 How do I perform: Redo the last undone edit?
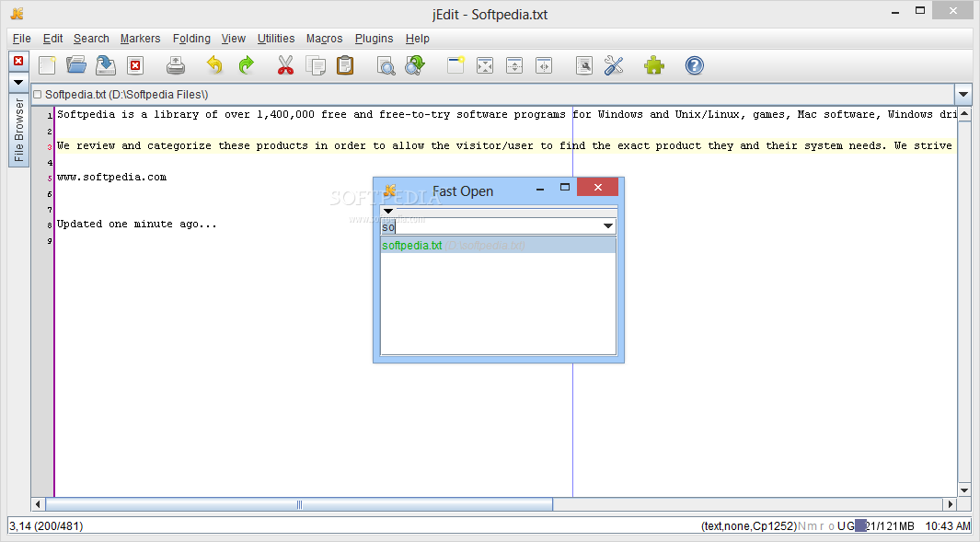pyautogui.click(x=247, y=65)
